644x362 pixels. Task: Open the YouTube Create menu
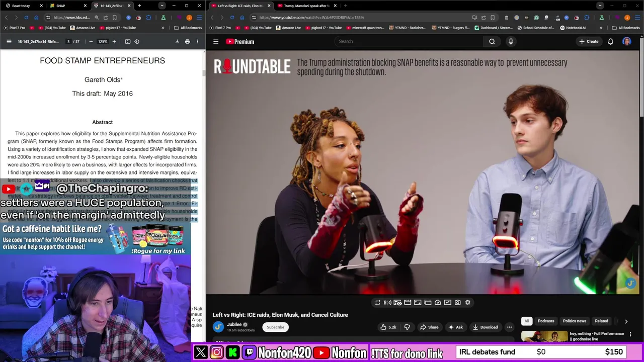point(589,41)
